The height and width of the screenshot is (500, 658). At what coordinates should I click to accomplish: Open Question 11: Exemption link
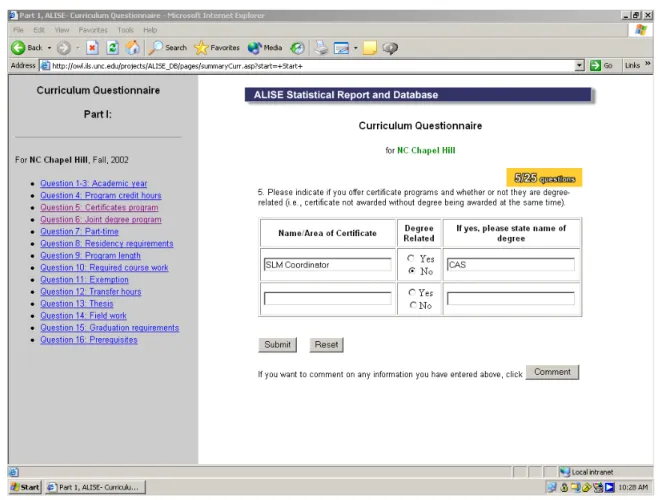pyautogui.click(x=84, y=280)
